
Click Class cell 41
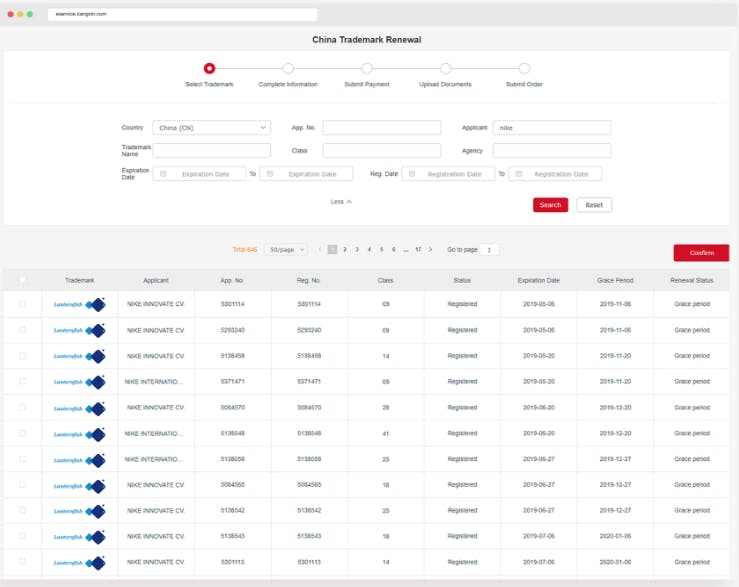[386, 433]
